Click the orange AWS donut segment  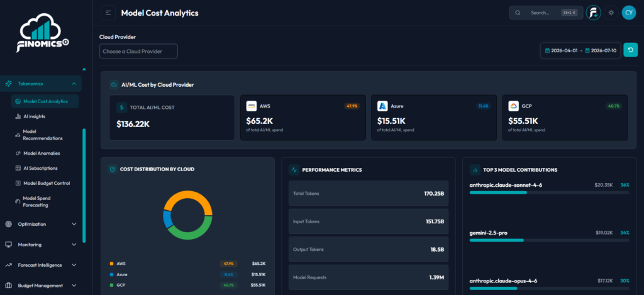click(188, 195)
